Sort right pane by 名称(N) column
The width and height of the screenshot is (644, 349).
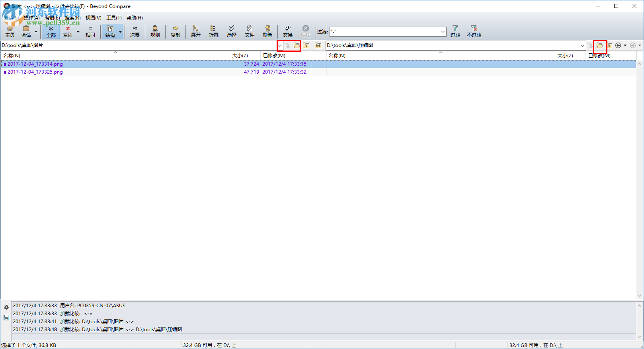(440, 56)
